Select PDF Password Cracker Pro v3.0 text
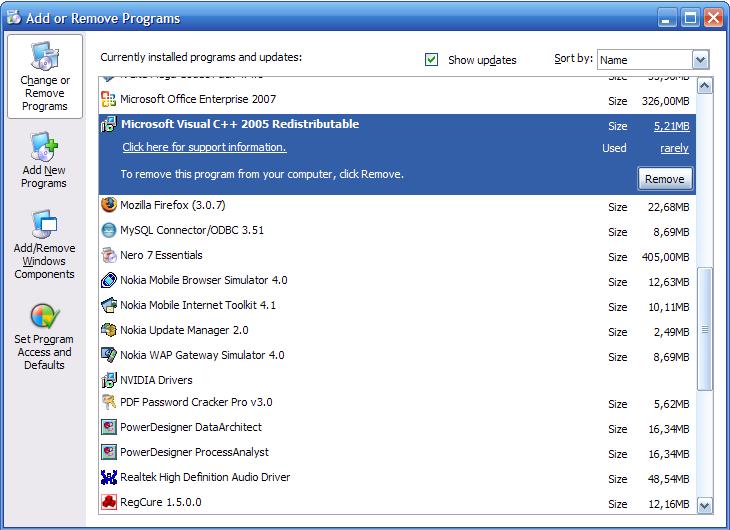Viewport: 730px width, 530px height. coord(196,402)
